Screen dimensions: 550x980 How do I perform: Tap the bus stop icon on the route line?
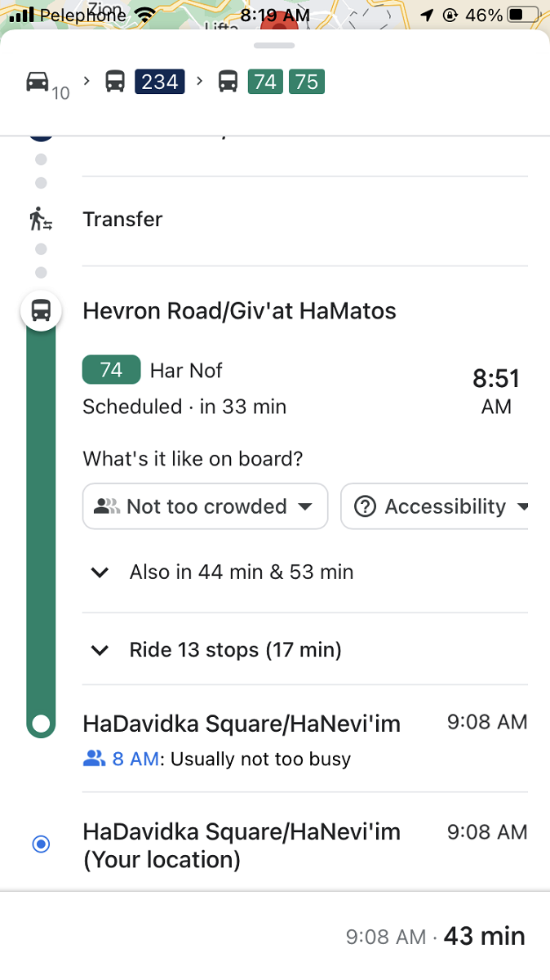pos(40,310)
